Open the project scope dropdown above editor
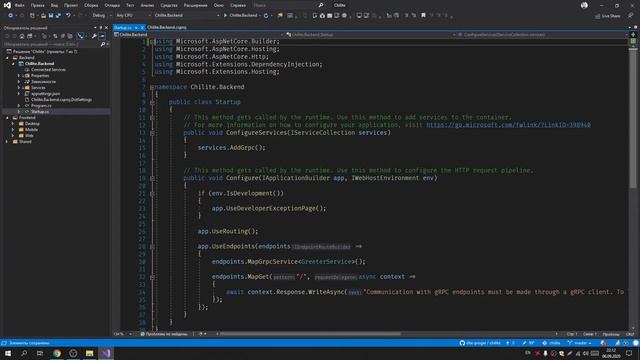The image size is (640, 360). [x=199, y=35]
